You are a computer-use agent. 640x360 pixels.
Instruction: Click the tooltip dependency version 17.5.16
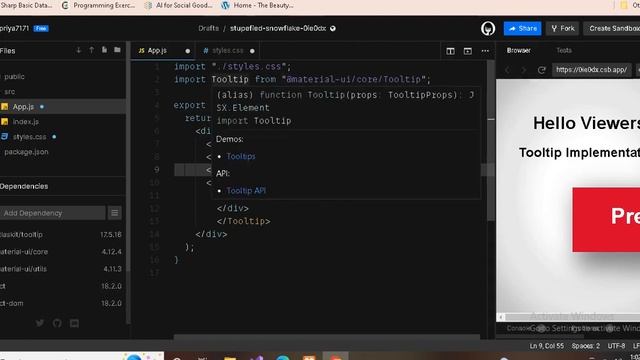tap(111, 235)
